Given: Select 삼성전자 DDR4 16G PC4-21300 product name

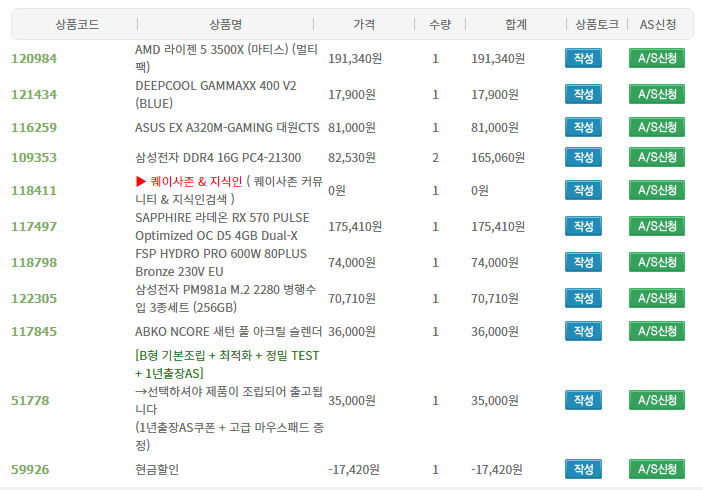Looking at the screenshot, I should coord(218,158).
